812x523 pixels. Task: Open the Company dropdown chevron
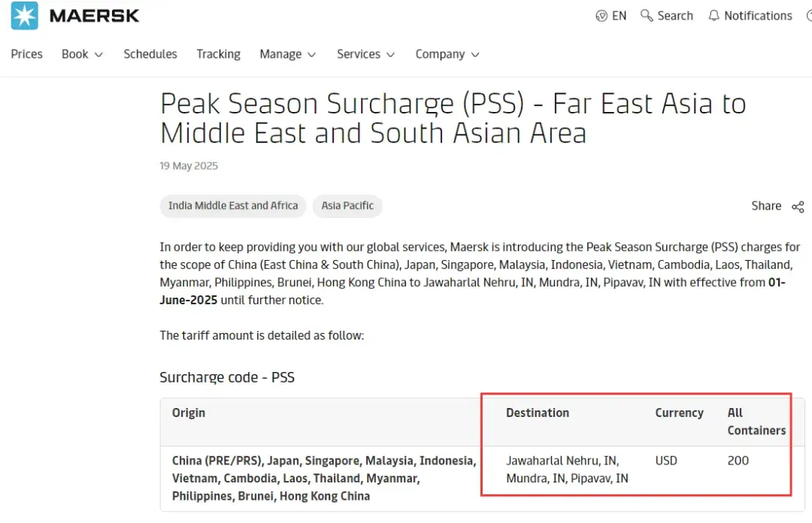[x=475, y=55]
